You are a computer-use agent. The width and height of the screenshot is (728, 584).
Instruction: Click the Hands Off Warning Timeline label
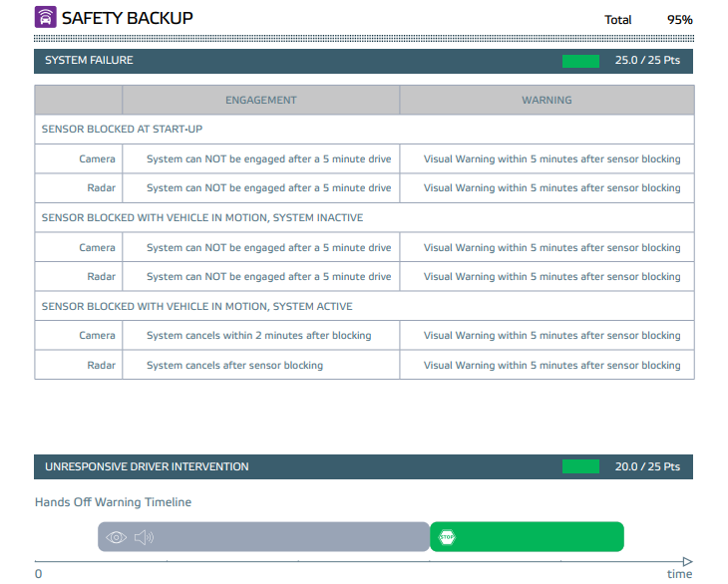[x=113, y=502]
